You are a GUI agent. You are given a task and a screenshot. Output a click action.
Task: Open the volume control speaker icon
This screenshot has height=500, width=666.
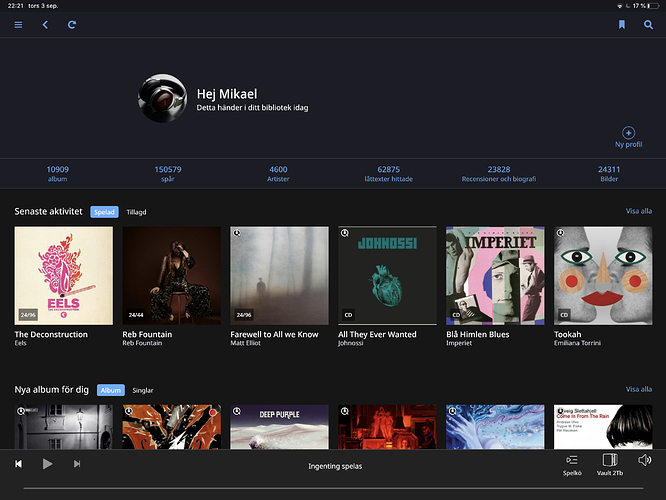tap(644, 460)
